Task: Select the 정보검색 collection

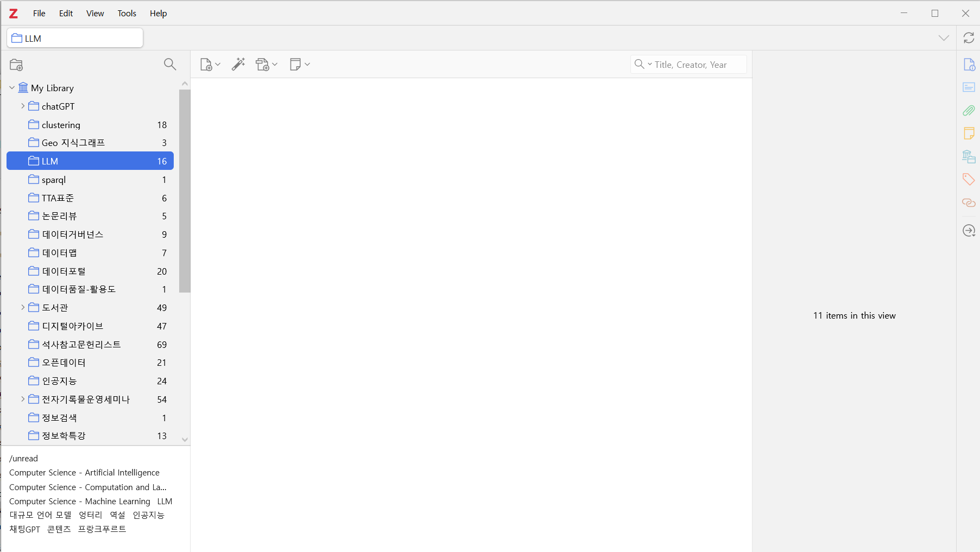Action: point(90,418)
